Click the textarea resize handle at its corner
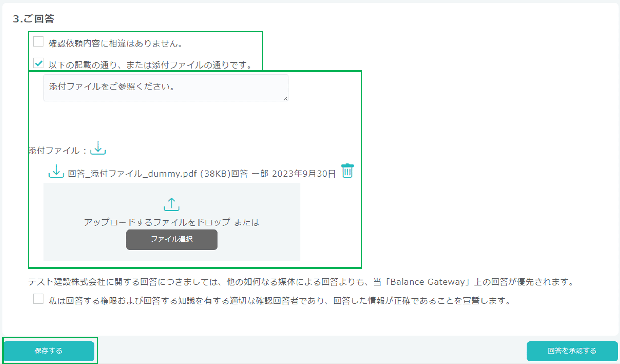This screenshot has width=620, height=364. (x=286, y=99)
